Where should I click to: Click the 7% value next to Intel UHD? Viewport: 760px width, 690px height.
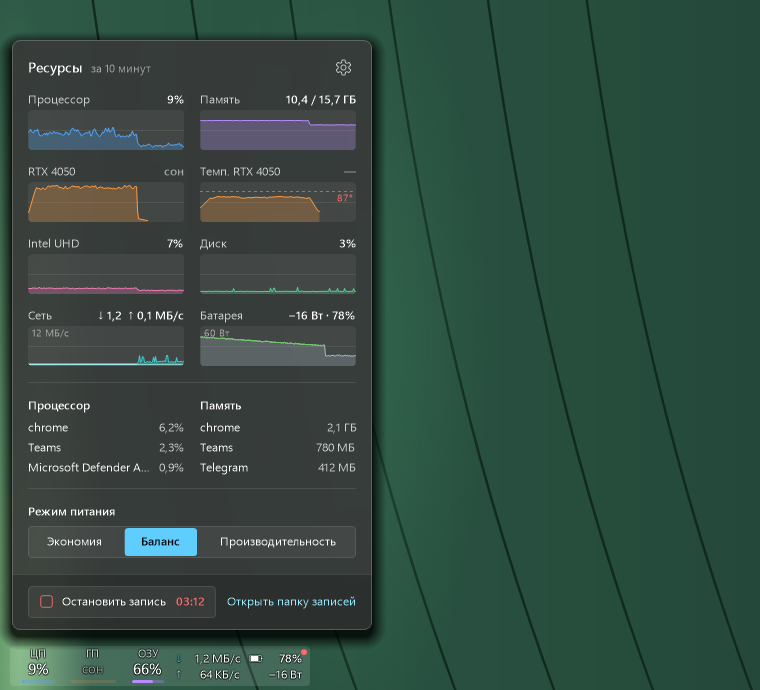coord(175,244)
